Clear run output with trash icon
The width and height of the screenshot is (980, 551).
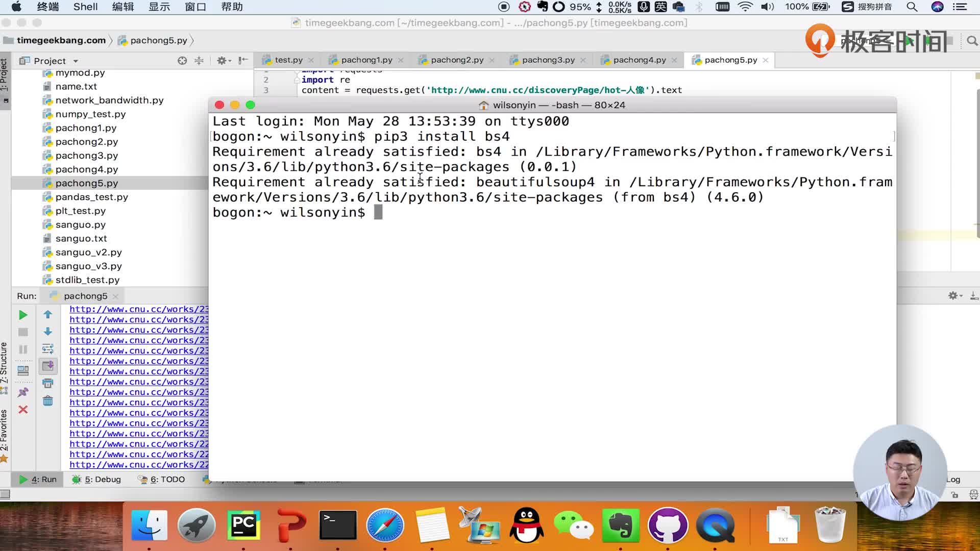[48, 401]
